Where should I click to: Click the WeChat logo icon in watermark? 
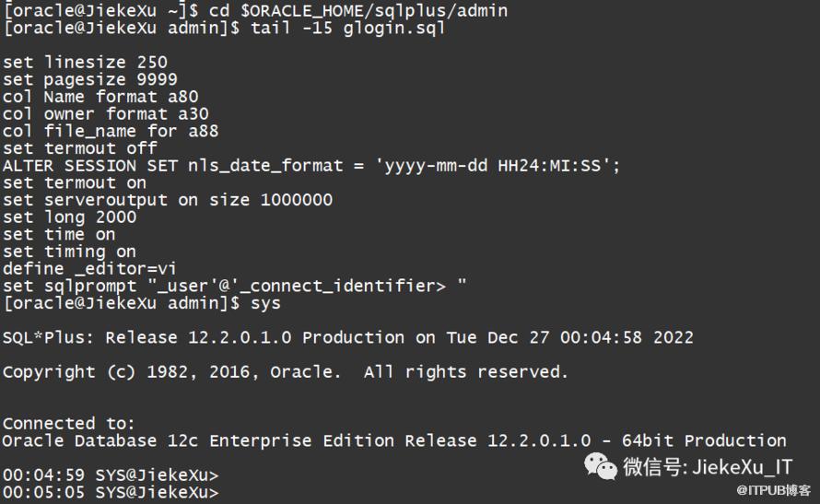point(601,466)
